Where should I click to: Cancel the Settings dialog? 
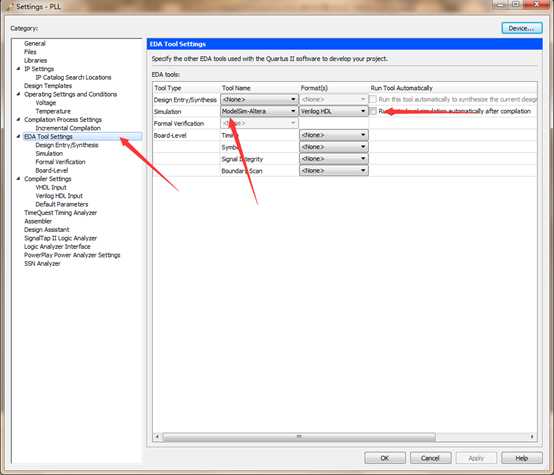430,458
